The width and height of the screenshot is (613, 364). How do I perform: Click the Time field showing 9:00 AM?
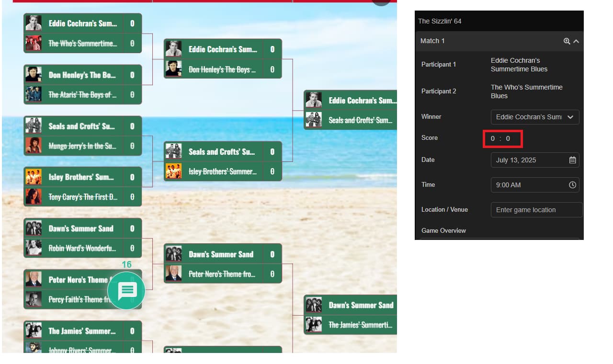pyautogui.click(x=535, y=185)
